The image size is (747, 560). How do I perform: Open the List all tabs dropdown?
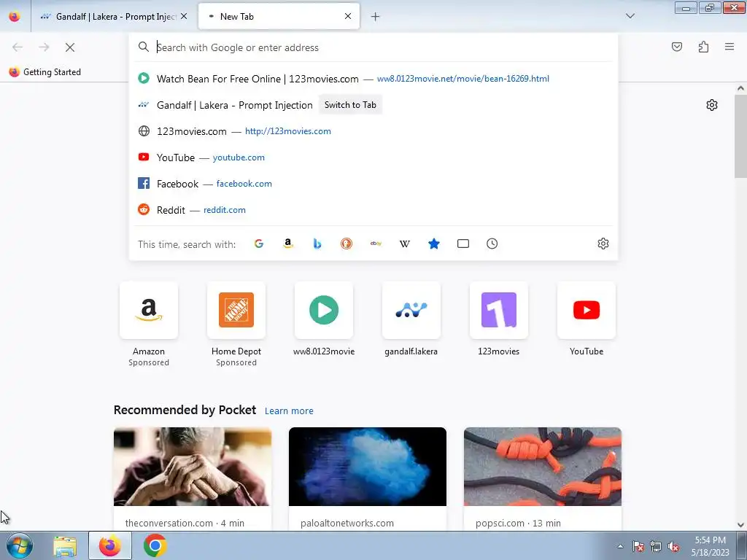coord(630,16)
